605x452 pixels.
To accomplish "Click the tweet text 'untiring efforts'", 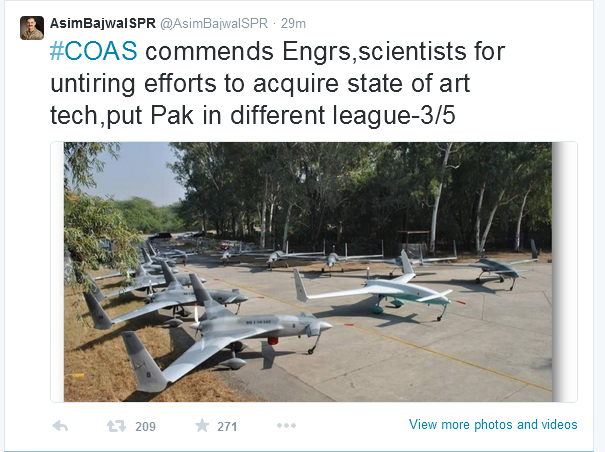I will [136, 83].
